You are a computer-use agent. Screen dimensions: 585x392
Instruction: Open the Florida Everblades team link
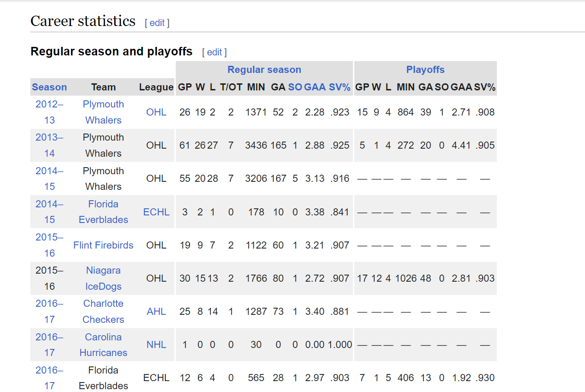[x=103, y=212]
